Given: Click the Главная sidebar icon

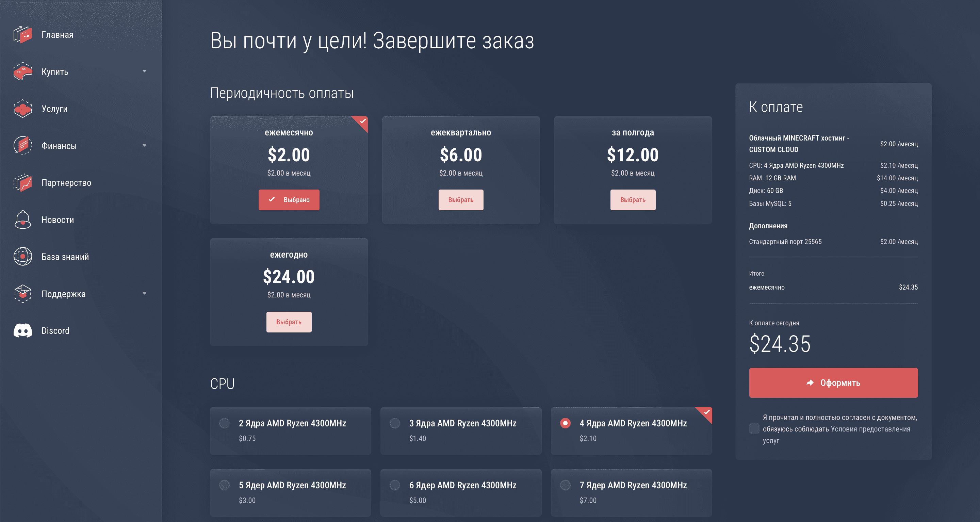Looking at the screenshot, I should pyautogui.click(x=23, y=35).
